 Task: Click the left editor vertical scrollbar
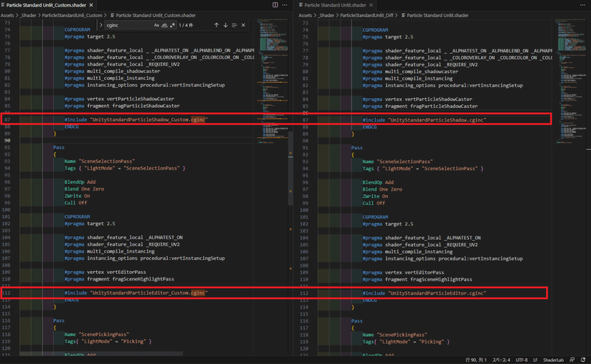coord(290,168)
